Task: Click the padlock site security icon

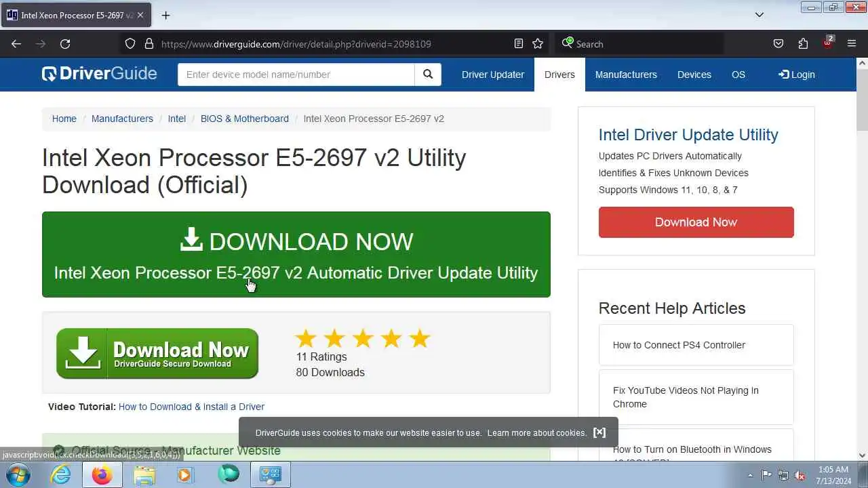Action: [x=149, y=44]
